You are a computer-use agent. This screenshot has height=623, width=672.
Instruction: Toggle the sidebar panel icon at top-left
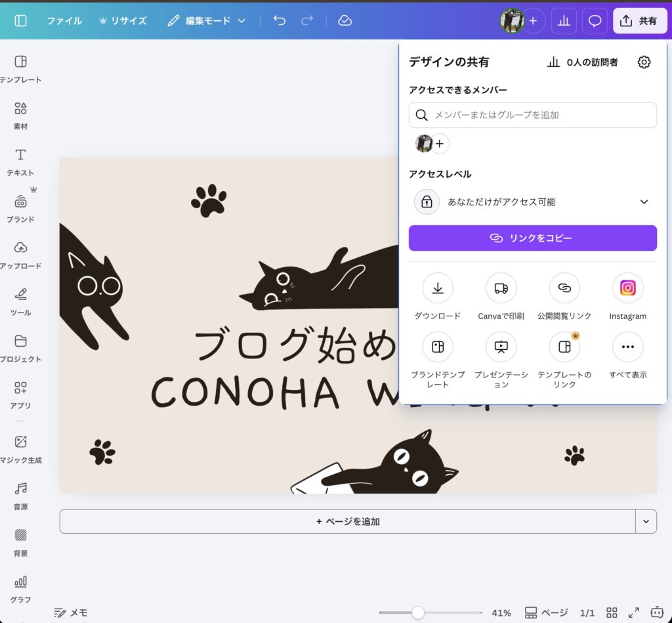[x=20, y=21]
